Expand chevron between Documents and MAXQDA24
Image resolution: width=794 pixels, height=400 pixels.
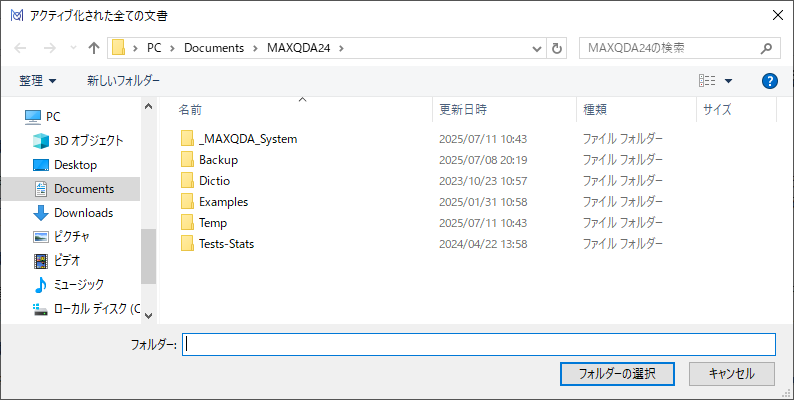coord(255,48)
